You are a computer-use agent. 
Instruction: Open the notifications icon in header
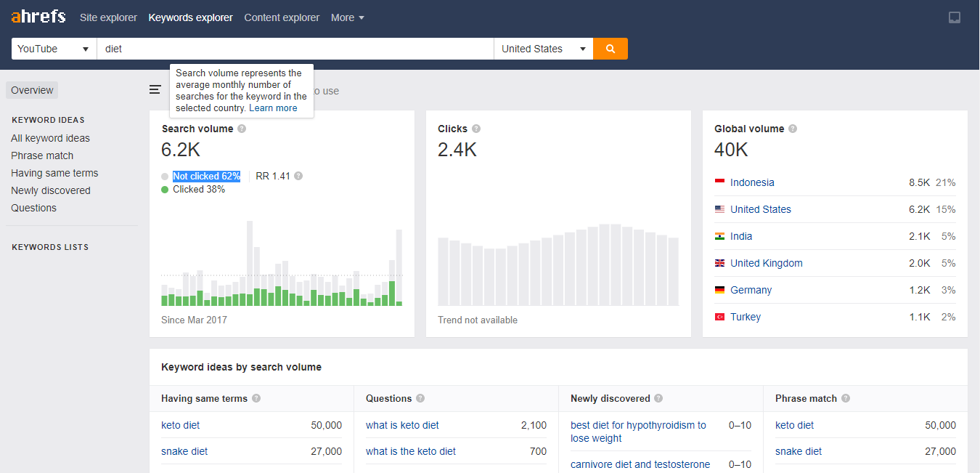click(x=955, y=17)
